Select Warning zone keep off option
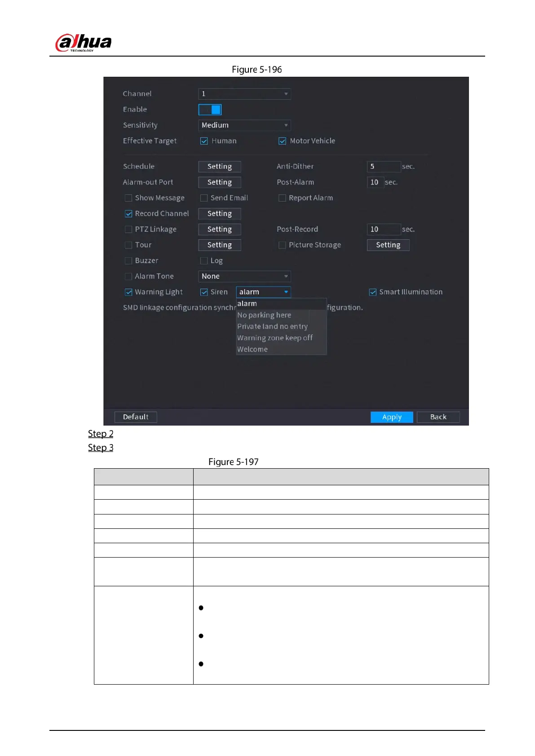The height and width of the screenshot is (756, 535). 281,338
